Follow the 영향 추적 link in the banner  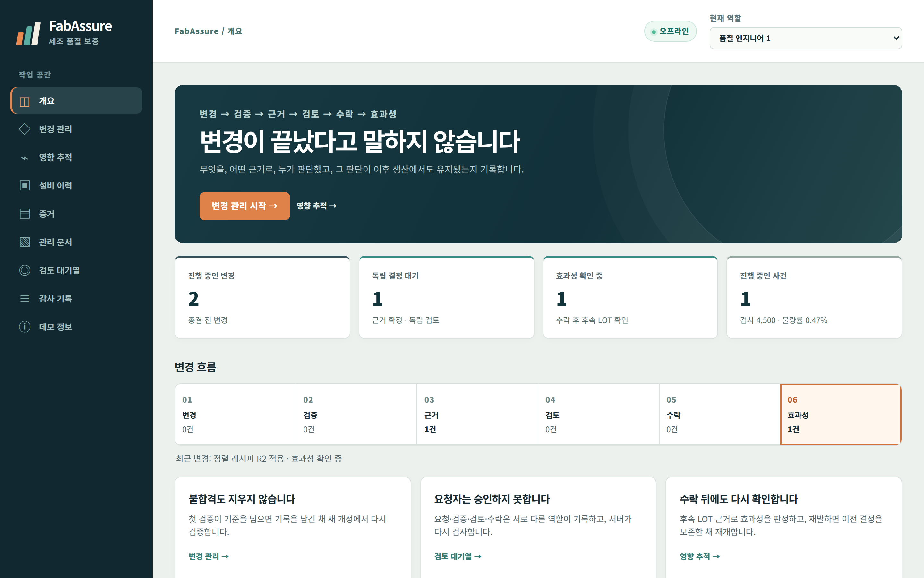coord(317,206)
